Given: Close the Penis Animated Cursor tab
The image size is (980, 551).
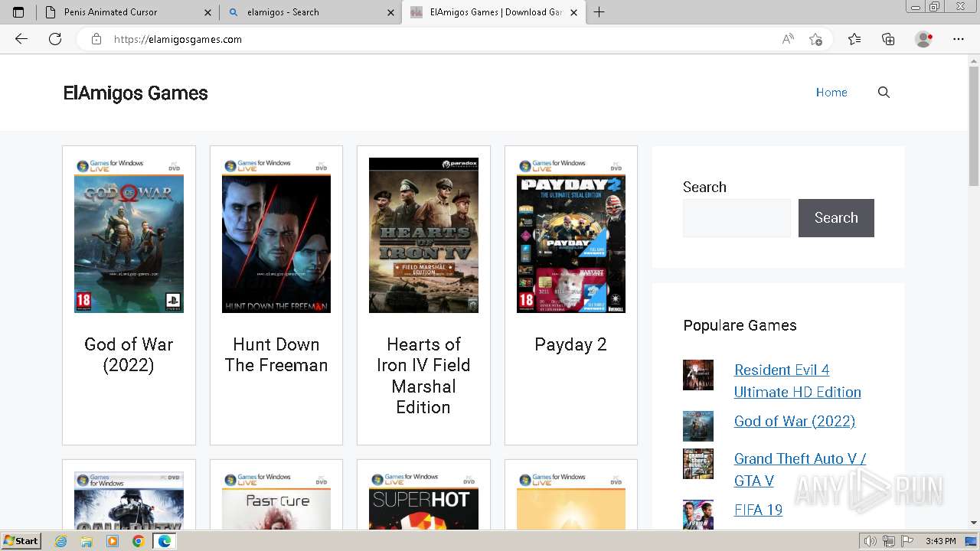Looking at the screenshot, I should 208,12.
